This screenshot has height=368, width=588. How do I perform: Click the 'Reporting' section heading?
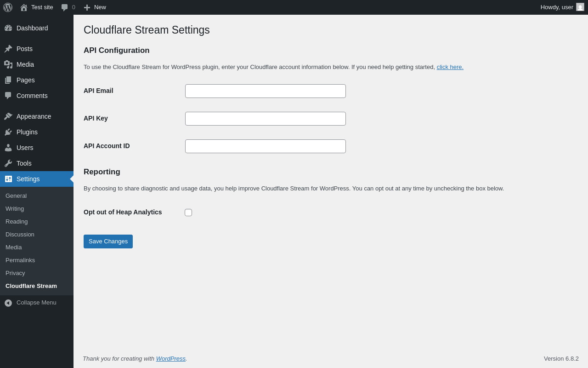102,172
